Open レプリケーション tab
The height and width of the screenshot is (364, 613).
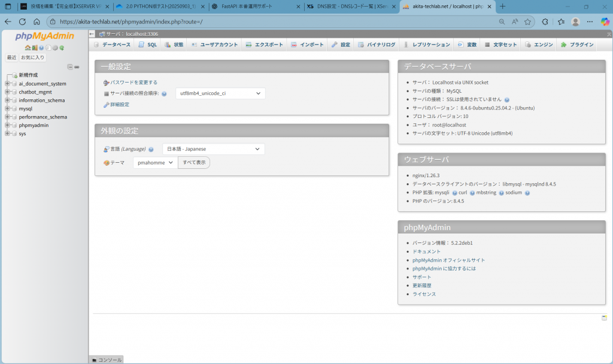coord(427,44)
